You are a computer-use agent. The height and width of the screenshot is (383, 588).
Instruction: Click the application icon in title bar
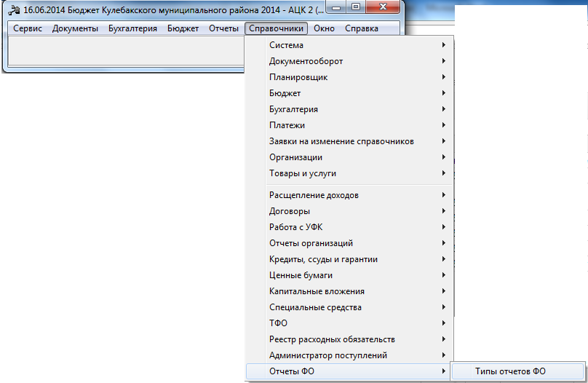(x=14, y=10)
